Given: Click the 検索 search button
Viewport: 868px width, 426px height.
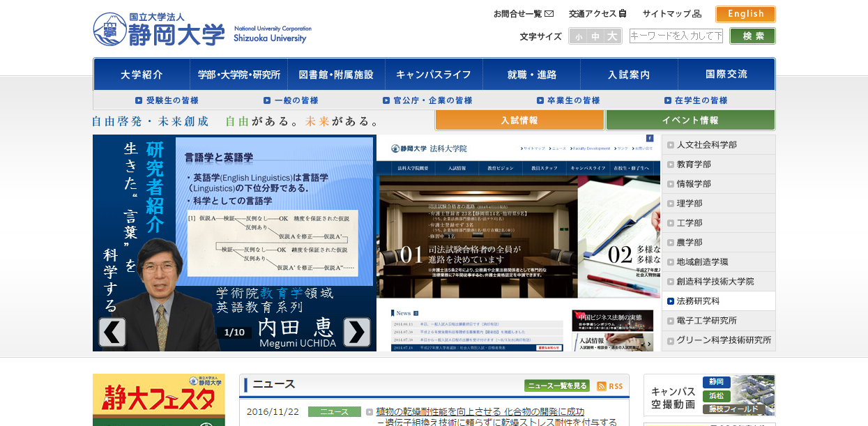Looking at the screenshot, I should coord(752,36).
